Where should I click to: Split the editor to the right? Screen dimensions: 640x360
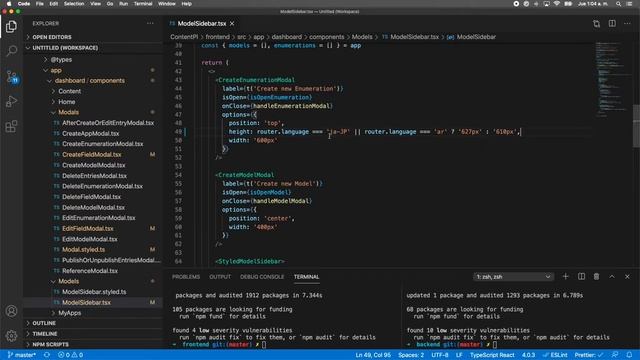click(x=612, y=24)
